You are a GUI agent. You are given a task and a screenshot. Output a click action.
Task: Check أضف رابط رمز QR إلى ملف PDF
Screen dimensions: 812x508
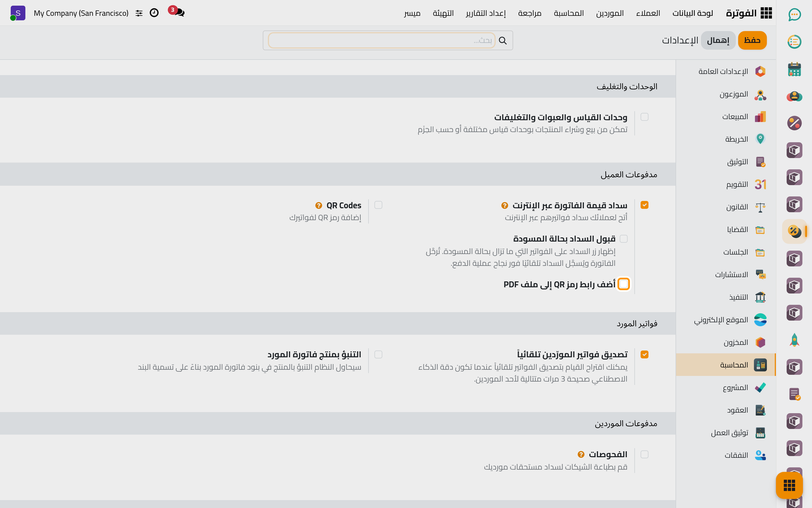[624, 284]
